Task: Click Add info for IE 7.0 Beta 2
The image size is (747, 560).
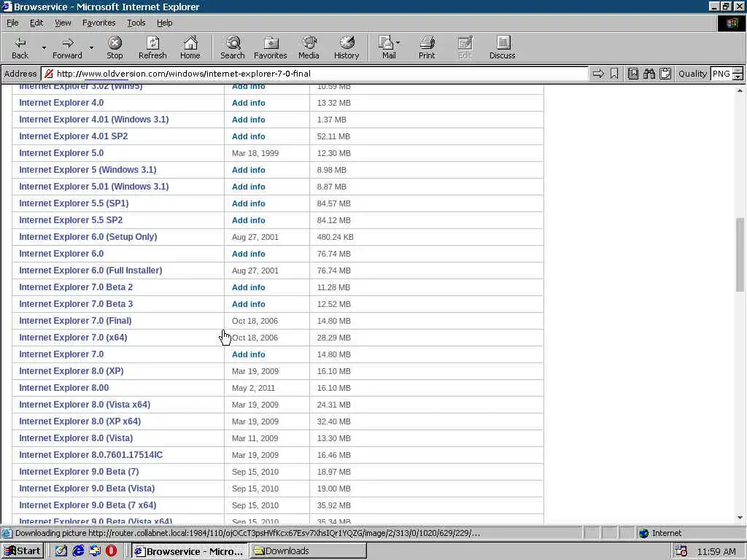Action: pos(248,287)
